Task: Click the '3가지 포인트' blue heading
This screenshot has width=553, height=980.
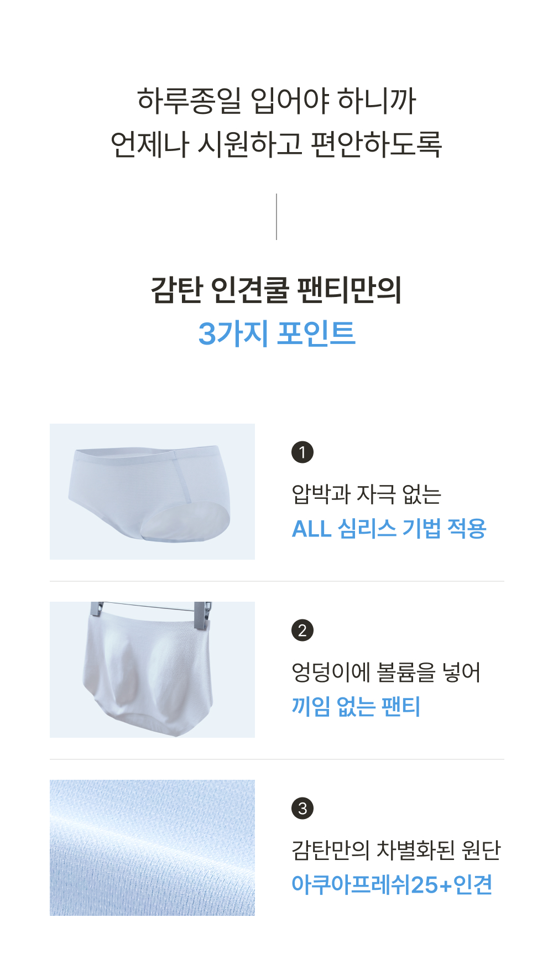Action: [x=276, y=333]
